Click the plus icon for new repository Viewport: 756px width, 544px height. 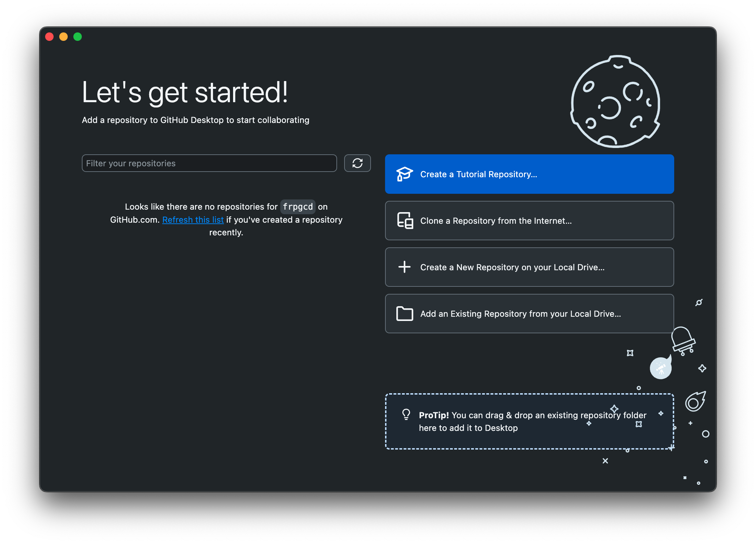point(404,267)
